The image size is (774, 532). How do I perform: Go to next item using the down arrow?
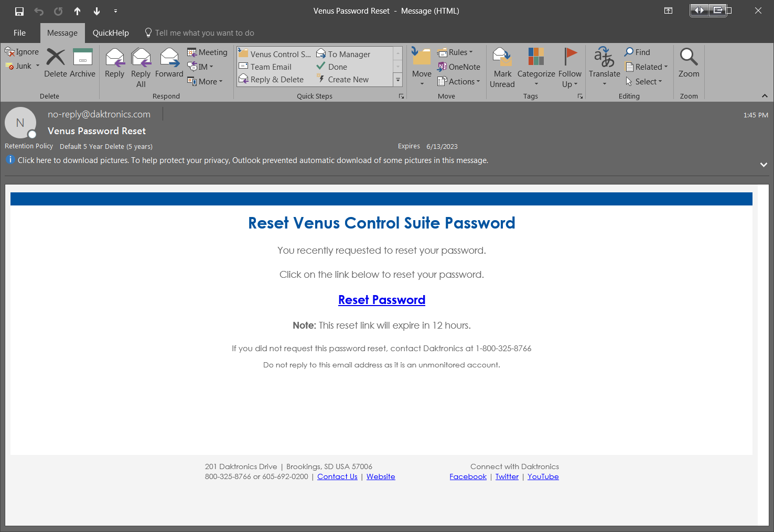coord(96,11)
